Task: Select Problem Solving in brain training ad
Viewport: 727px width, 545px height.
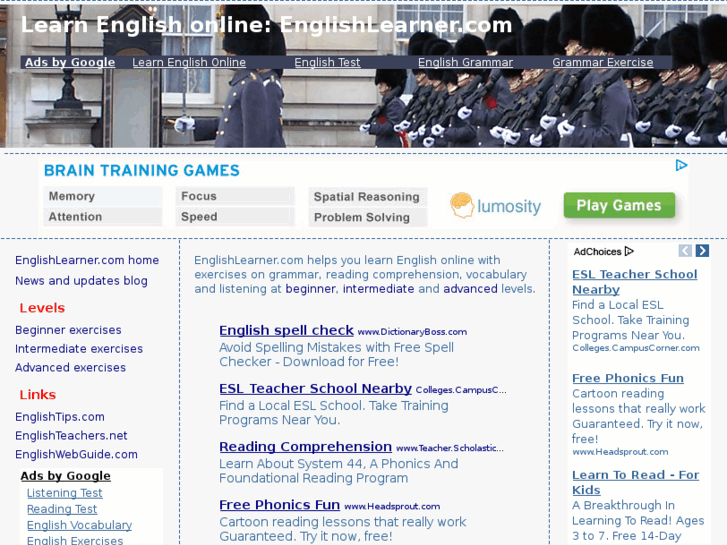Action: pyautogui.click(x=368, y=217)
